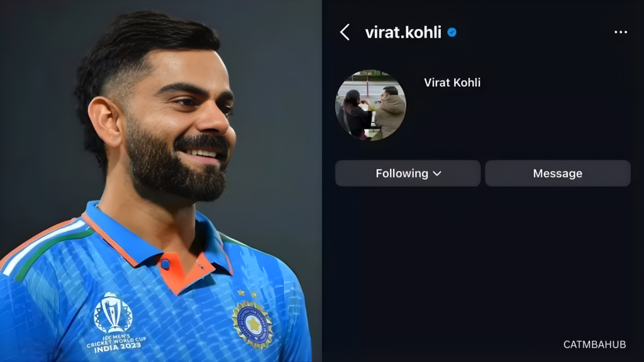Click the ICC World Cup trophy logo
The width and height of the screenshot is (644, 362).
pos(113,312)
